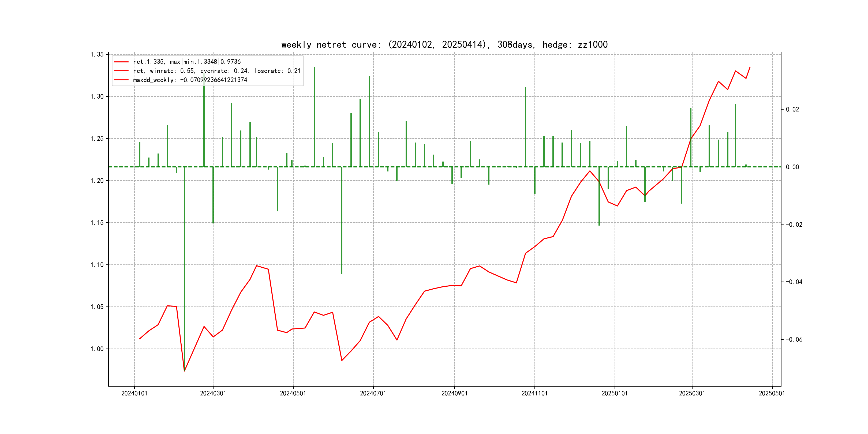Click the 20241101 x-axis date label

[534, 393]
